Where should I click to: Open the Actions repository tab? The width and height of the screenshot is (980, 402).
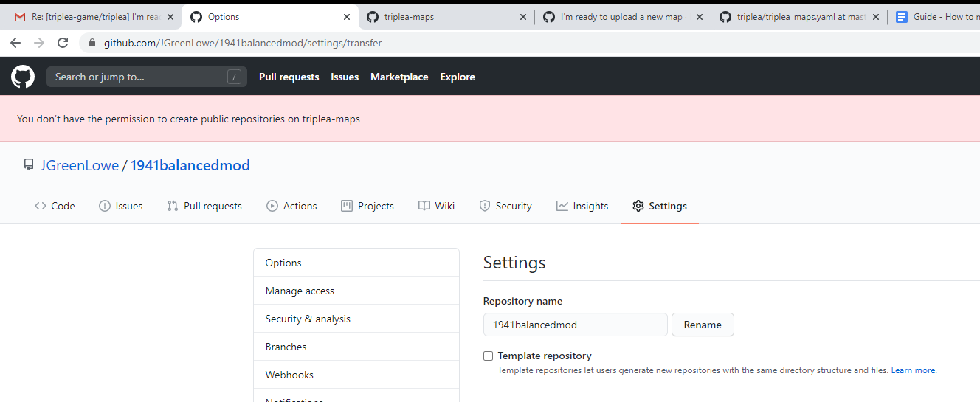291,206
